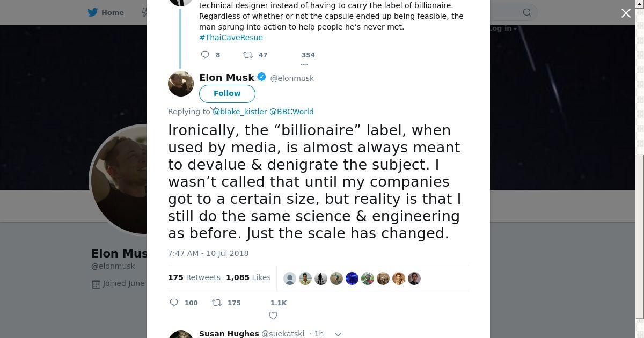Retweet the parent tweet with 47 retweets

coord(248,55)
